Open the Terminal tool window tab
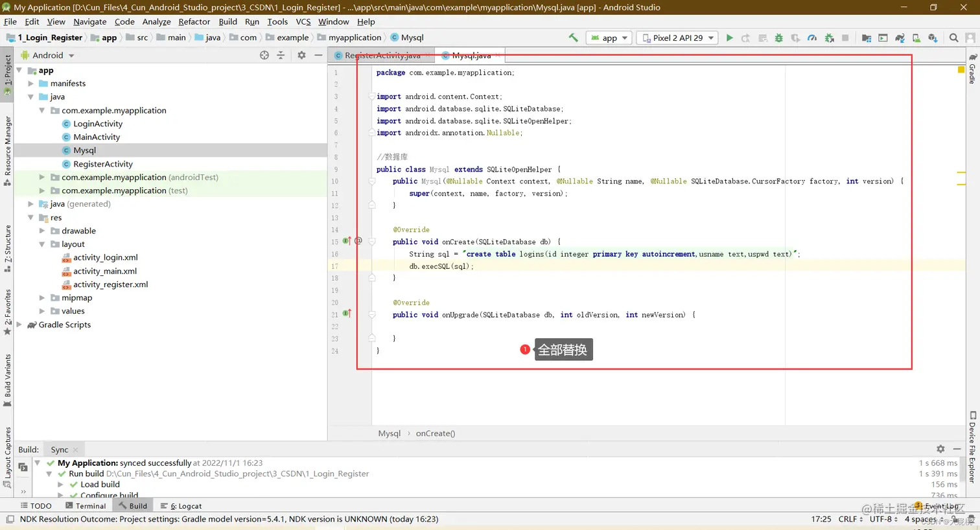Viewport: 980px width, 530px height. coord(86,505)
